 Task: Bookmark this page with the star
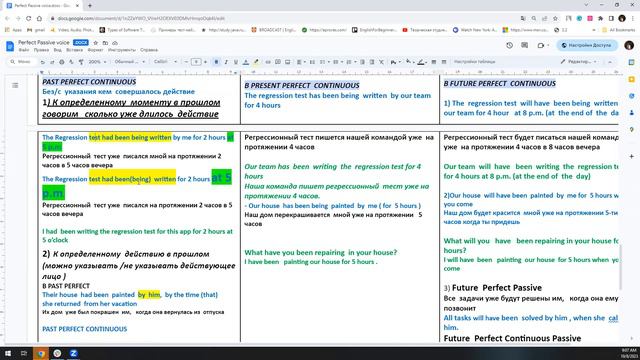click(555, 18)
